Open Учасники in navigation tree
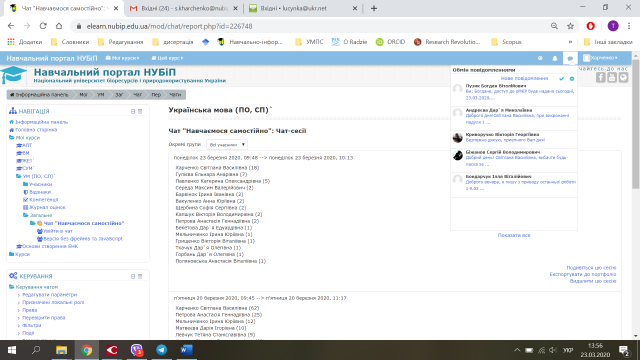The image size is (640, 360). (x=40, y=184)
